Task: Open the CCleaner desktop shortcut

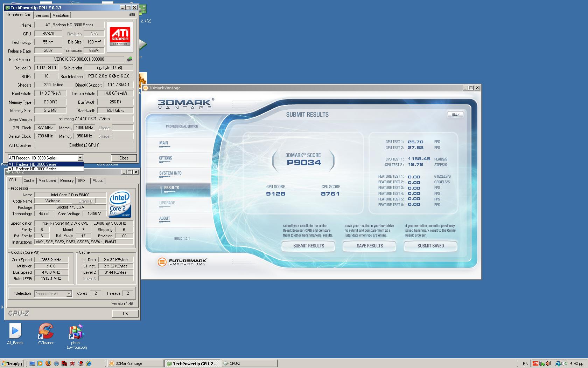Action: 46,334
